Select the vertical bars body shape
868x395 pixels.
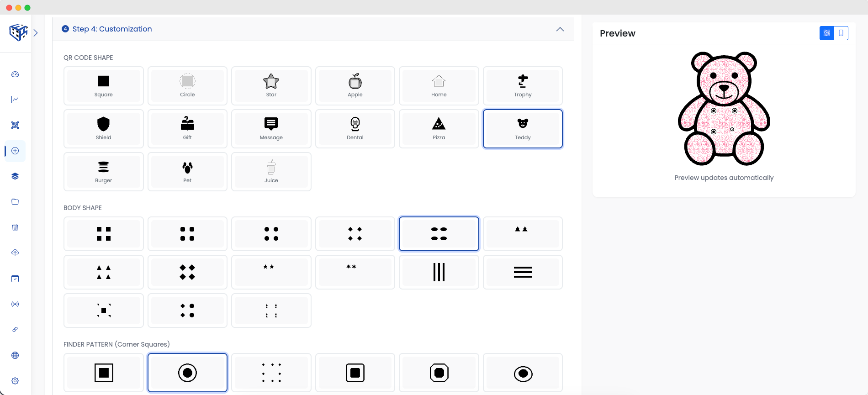(x=439, y=272)
